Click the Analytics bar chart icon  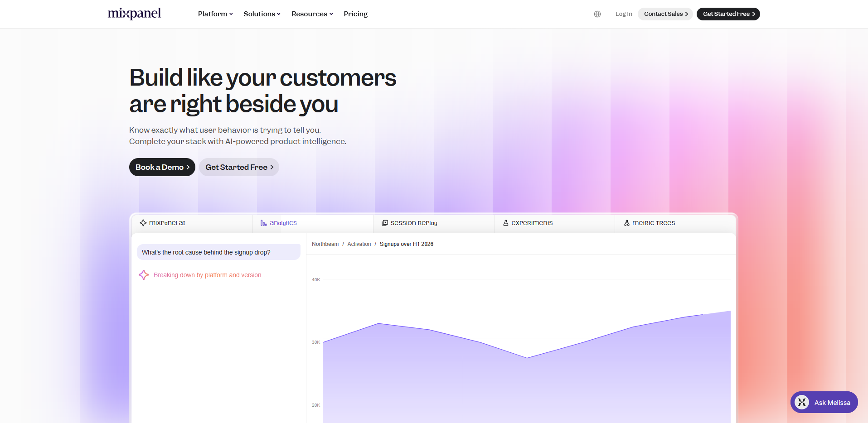(x=263, y=223)
